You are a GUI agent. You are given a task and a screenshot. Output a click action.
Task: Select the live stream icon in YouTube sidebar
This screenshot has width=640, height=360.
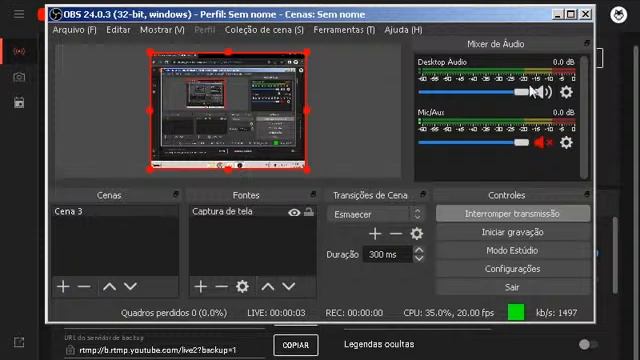pyautogui.click(x=19, y=51)
